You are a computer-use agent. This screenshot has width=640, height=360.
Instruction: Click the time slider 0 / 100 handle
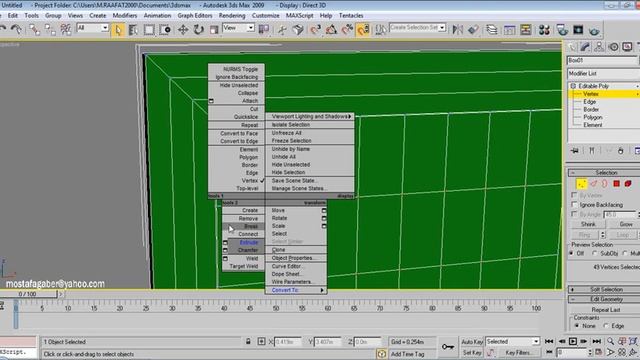(x=27, y=294)
